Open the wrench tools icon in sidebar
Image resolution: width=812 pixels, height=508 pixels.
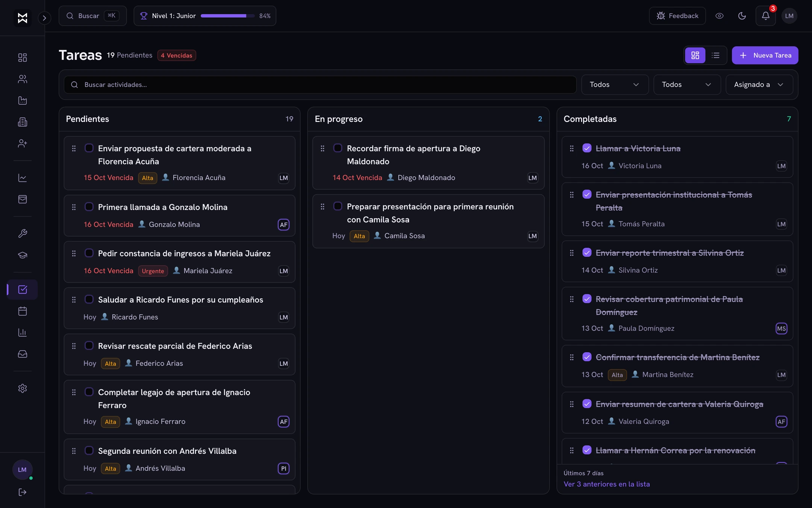[x=23, y=233]
